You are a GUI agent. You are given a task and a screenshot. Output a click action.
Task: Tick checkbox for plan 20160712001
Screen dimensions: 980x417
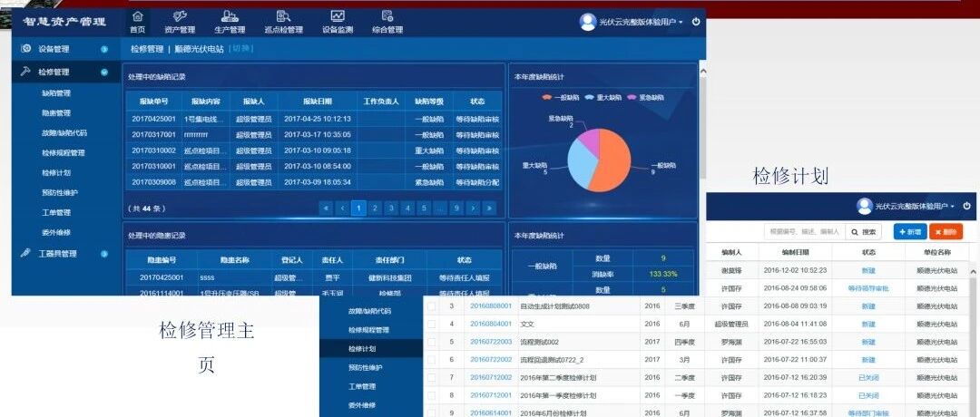[431, 395]
